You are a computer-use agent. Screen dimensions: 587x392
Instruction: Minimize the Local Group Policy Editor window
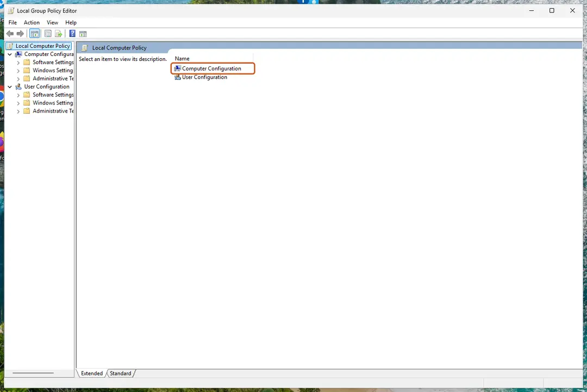click(531, 10)
